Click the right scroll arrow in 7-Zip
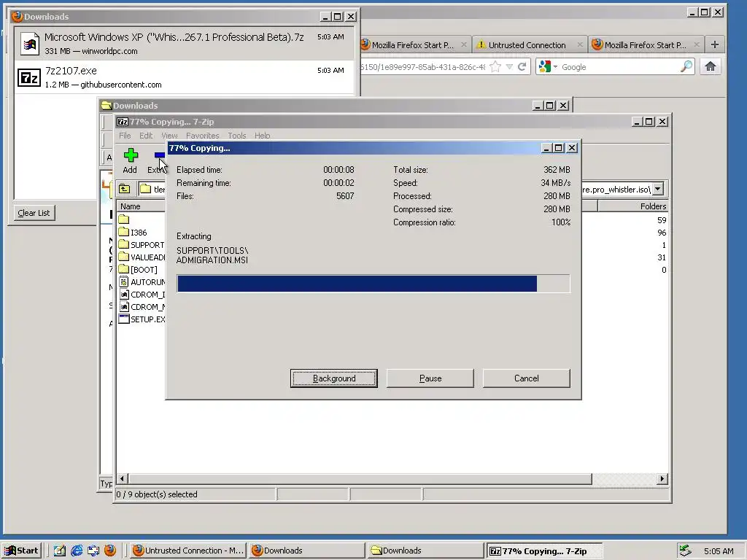 coord(662,478)
